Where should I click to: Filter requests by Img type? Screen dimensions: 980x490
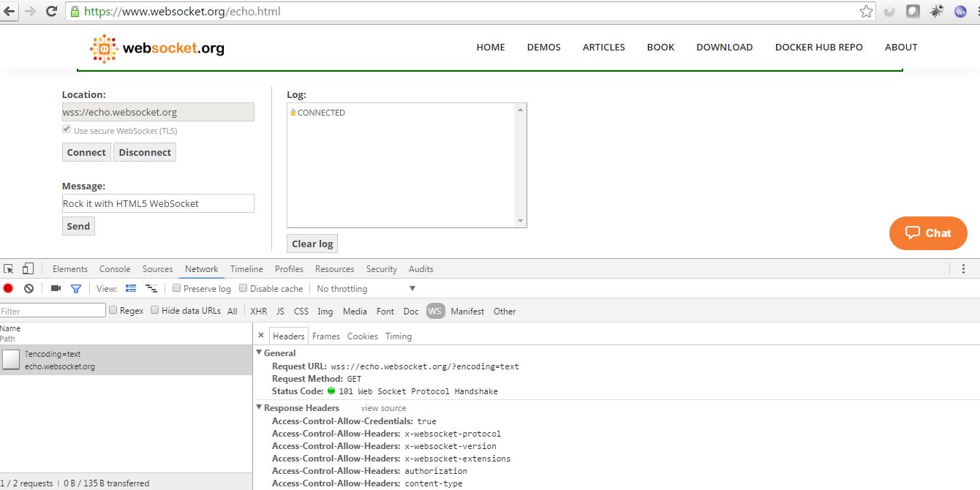click(325, 312)
